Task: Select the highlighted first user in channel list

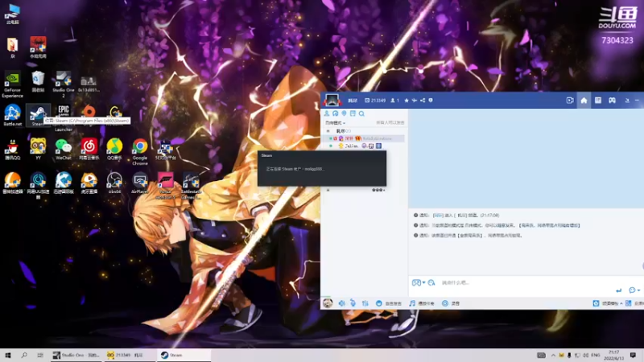Action: 365,138
